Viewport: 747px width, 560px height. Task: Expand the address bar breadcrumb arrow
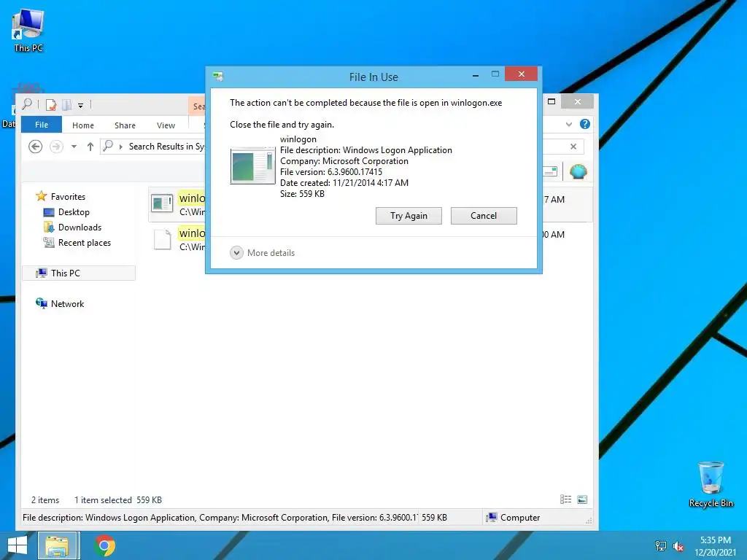coord(120,147)
